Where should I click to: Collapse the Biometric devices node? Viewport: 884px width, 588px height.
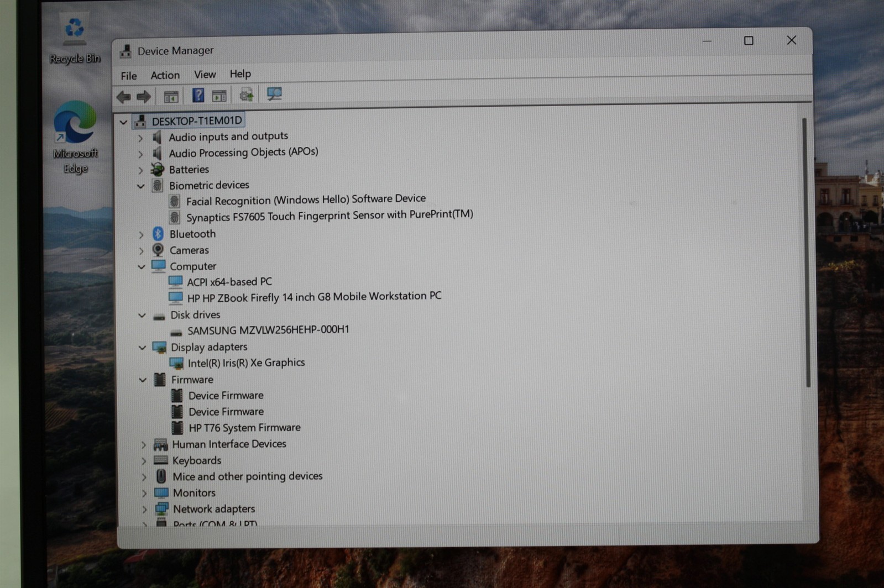(140, 186)
